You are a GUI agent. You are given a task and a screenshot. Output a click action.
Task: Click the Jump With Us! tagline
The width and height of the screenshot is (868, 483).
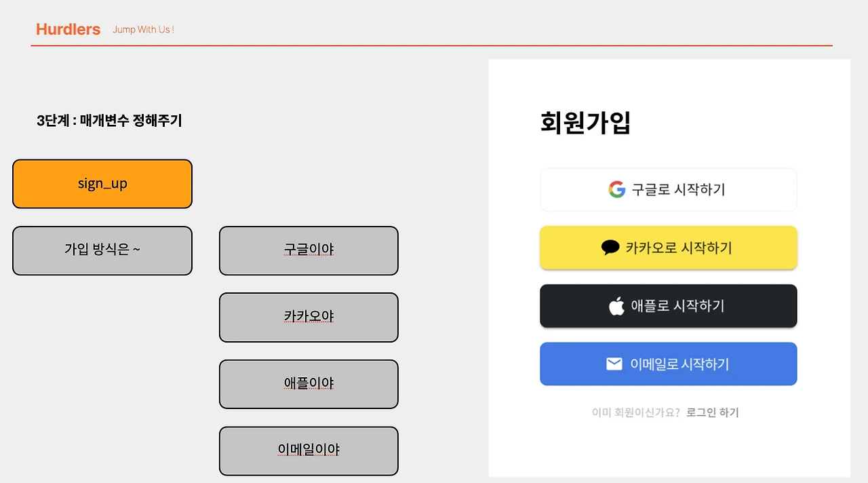point(143,30)
